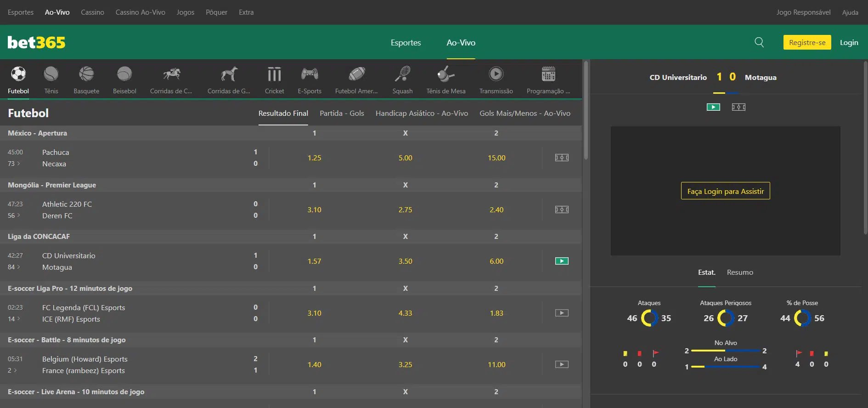Select the Futebol Americano icon
This screenshot has width=868, height=408.
coord(356,74)
